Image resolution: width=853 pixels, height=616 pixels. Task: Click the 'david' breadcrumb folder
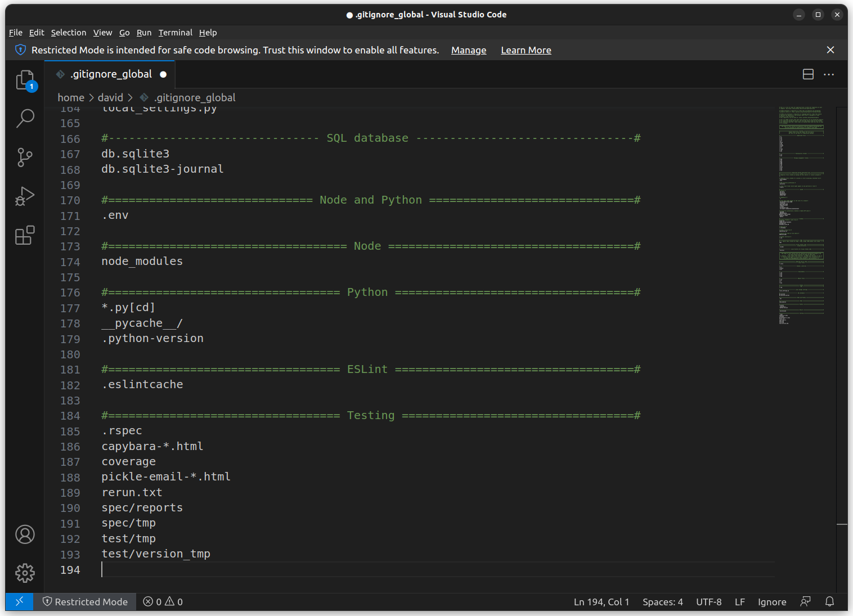110,97
